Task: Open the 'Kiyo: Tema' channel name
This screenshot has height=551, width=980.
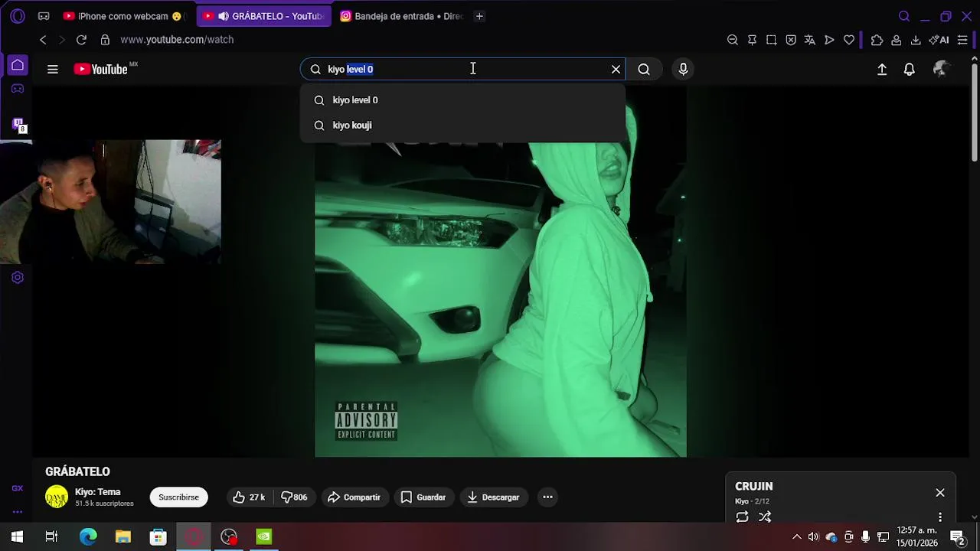Action: coord(98,492)
